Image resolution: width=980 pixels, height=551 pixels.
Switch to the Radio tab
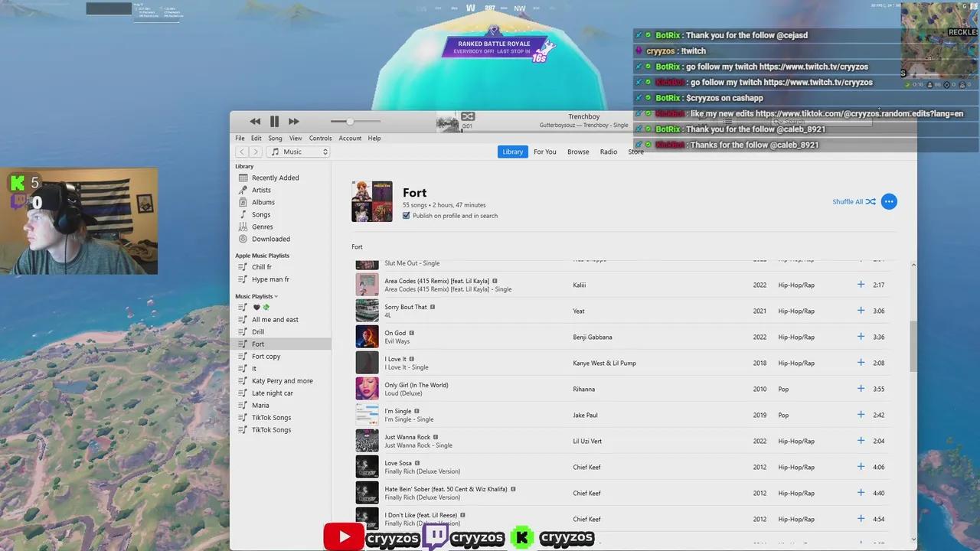click(x=609, y=152)
